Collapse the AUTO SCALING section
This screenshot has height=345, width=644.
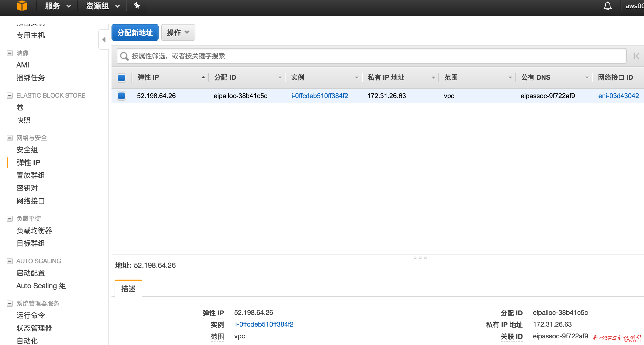(9, 261)
